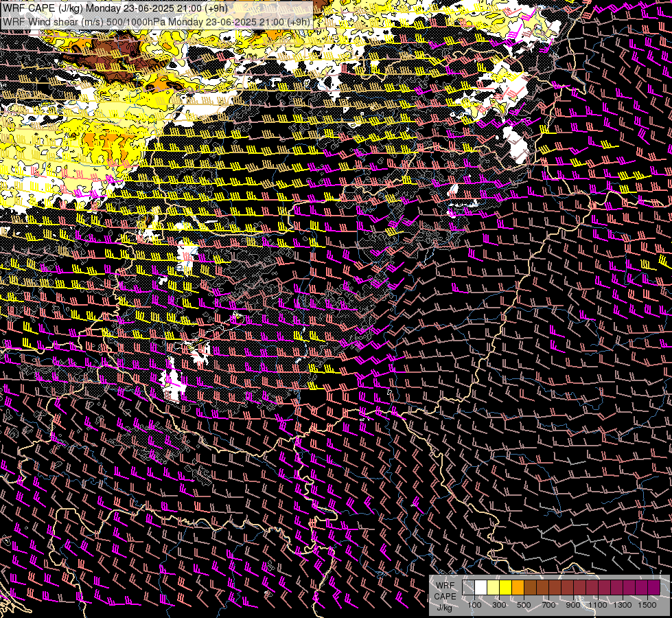Click the 1500 legend tick label

pyautogui.click(x=647, y=605)
